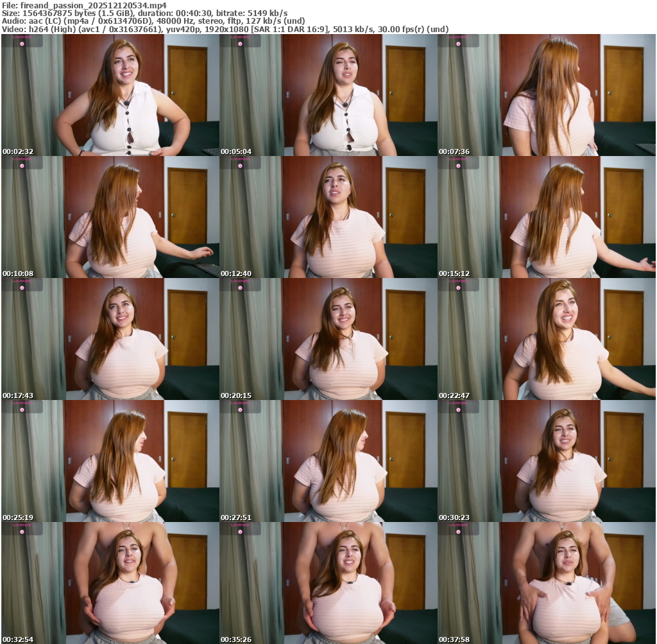Select the 00:12:40 thumbnail

[x=328, y=217]
